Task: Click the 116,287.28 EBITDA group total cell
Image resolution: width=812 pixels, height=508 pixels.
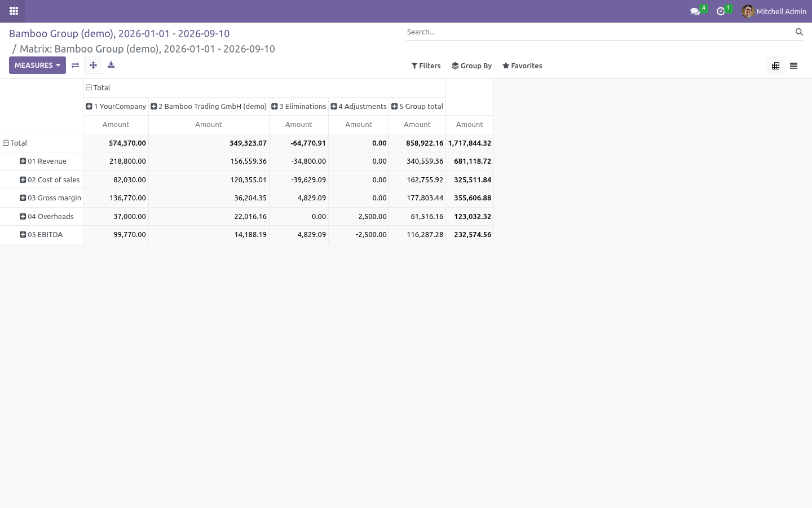Action: click(417, 235)
